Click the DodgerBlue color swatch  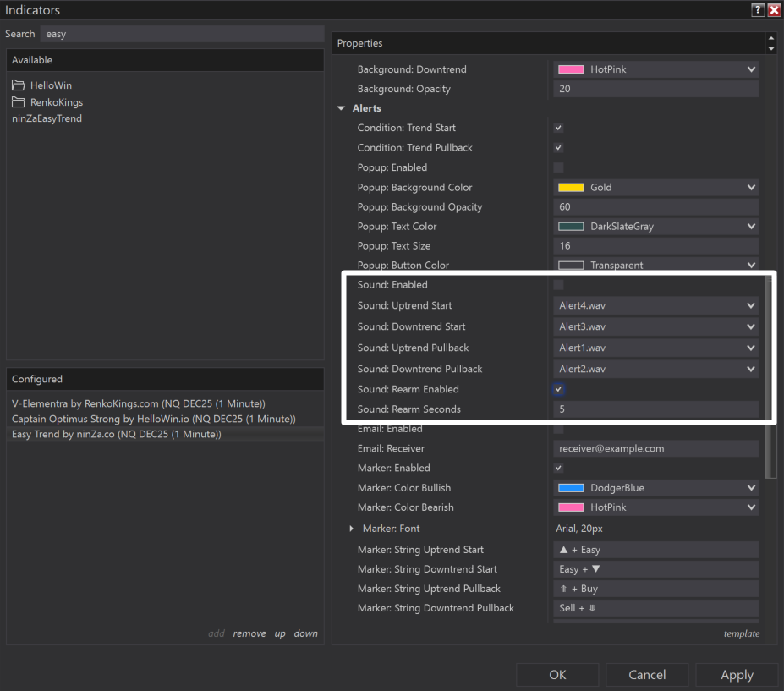[x=571, y=488]
